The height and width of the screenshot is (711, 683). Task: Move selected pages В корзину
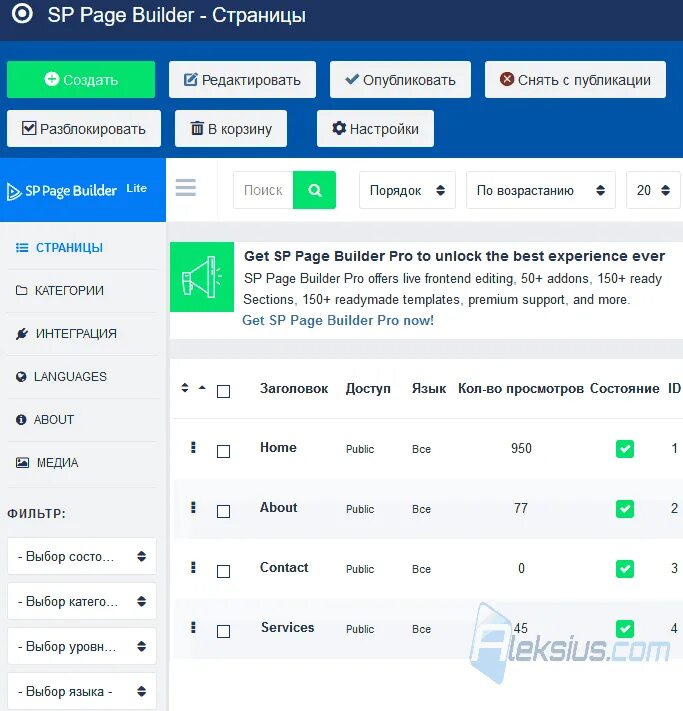coord(231,128)
